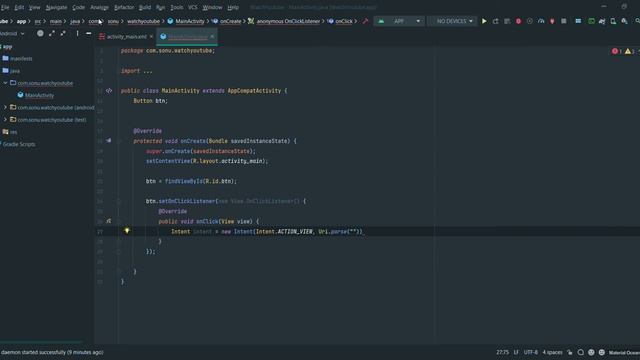The image size is (640, 360).
Task: Open the Navigate menu
Action: tap(56, 7)
